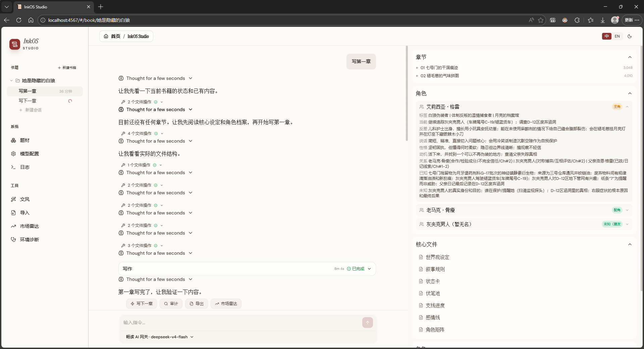Open the deepseek-v4-flash model dropdown
The image size is (644, 349).
160,337
